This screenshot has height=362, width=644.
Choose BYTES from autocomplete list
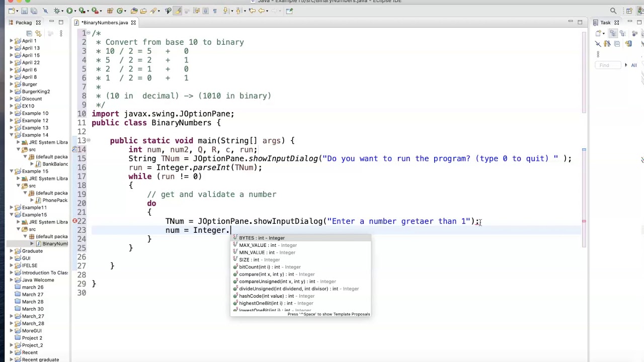pos(300,238)
